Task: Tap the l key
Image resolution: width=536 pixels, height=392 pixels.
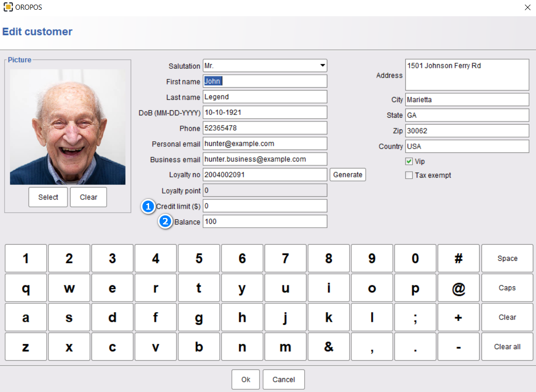Action: 372,317
